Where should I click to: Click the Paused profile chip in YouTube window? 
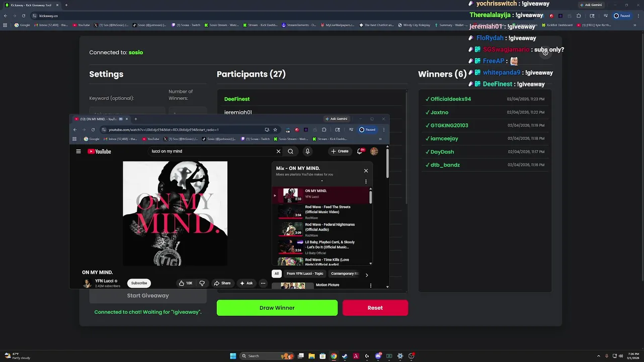(367, 130)
